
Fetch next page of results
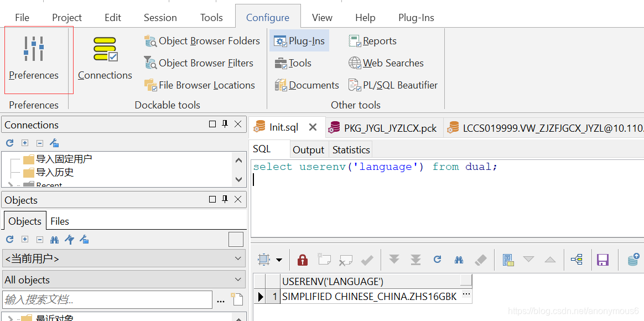coord(394,260)
